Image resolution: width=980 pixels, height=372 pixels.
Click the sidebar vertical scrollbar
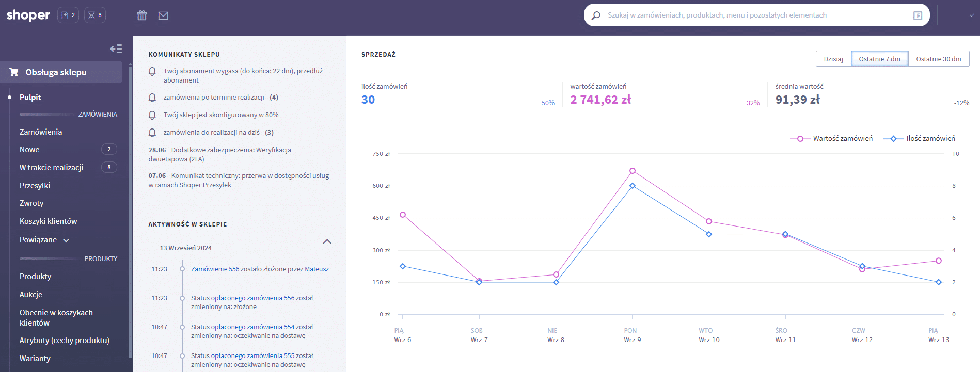coord(130,212)
